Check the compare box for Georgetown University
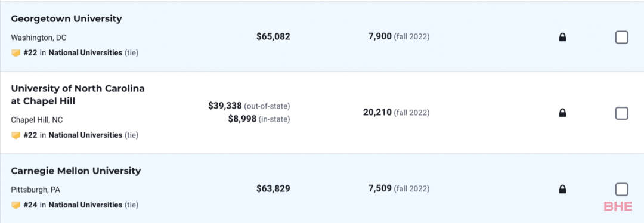The image size is (644, 223). (621, 38)
